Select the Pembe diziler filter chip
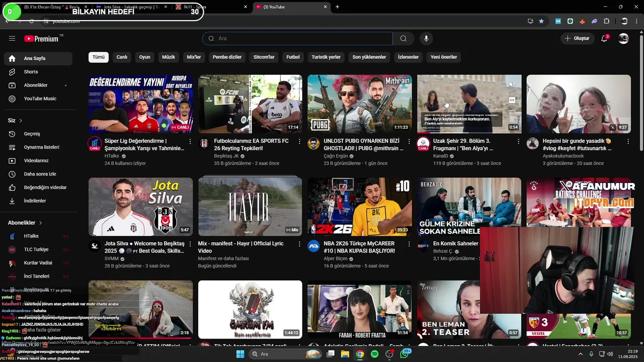 pyautogui.click(x=227, y=57)
